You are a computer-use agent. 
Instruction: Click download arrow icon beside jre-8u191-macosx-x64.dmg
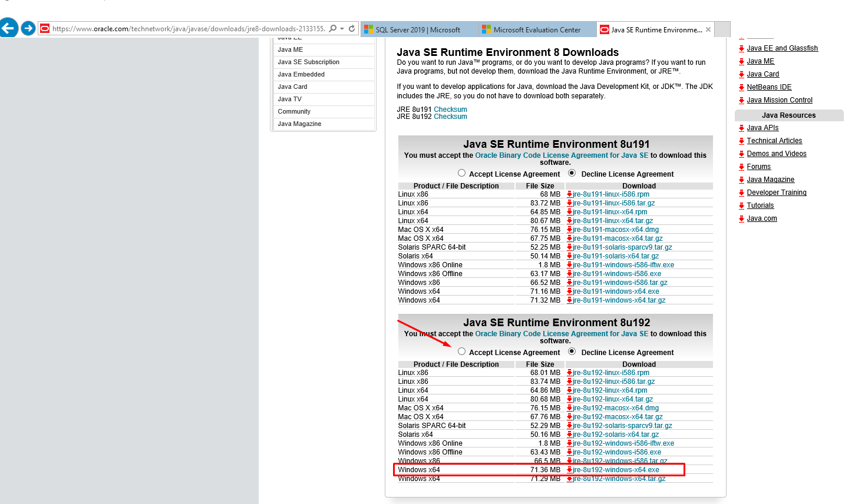tap(569, 230)
